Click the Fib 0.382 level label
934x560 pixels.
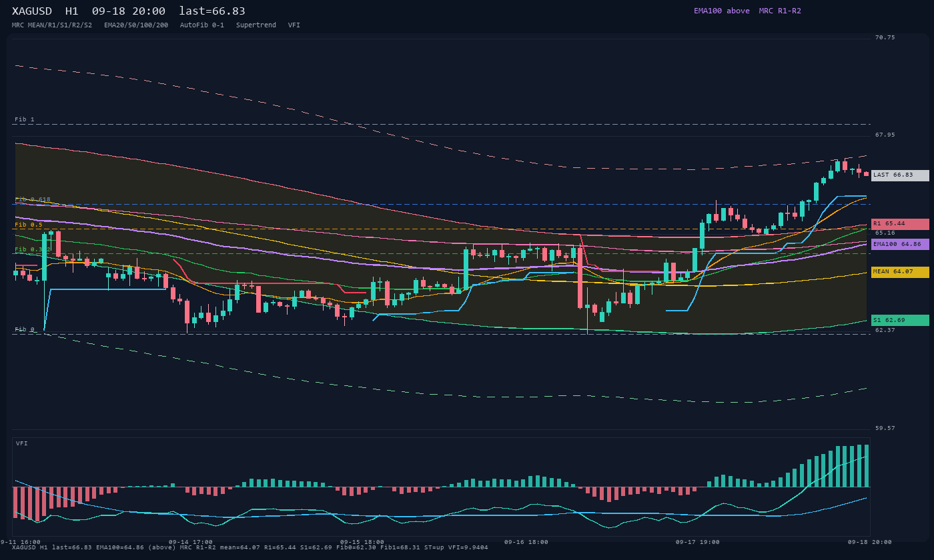(x=33, y=250)
